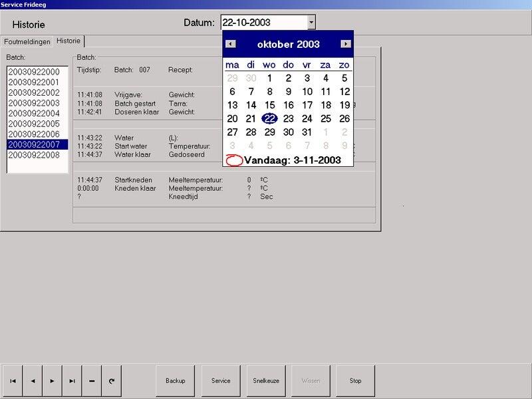Switch to the Foutmeldingen tab
The height and width of the screenshot is (399, 532).
(x=27, y=42)
